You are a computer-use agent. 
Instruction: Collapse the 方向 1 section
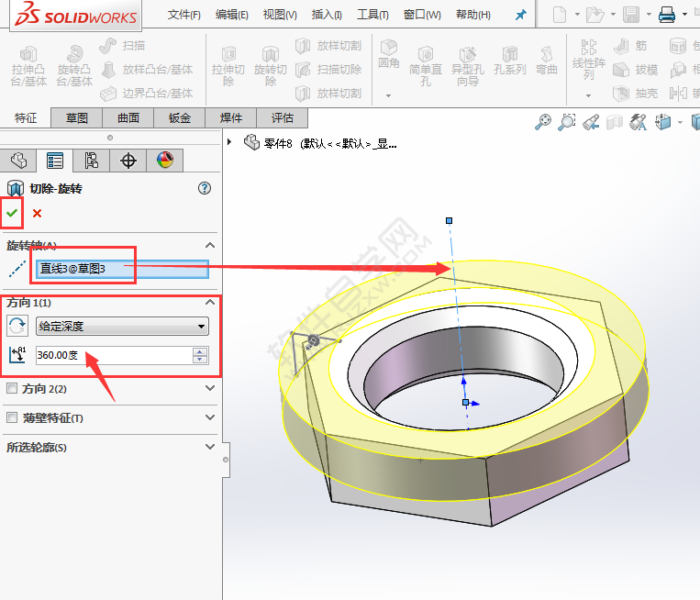coord(209,302)
